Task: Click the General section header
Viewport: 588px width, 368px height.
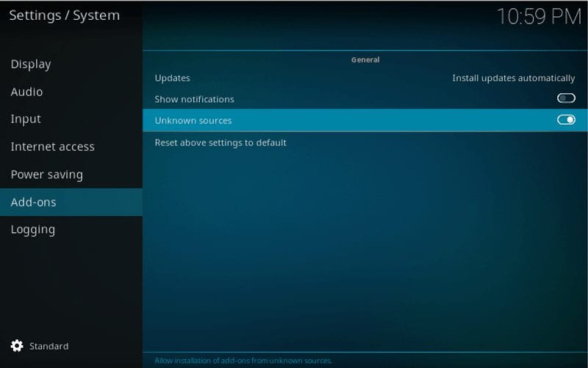Action: 365,59
